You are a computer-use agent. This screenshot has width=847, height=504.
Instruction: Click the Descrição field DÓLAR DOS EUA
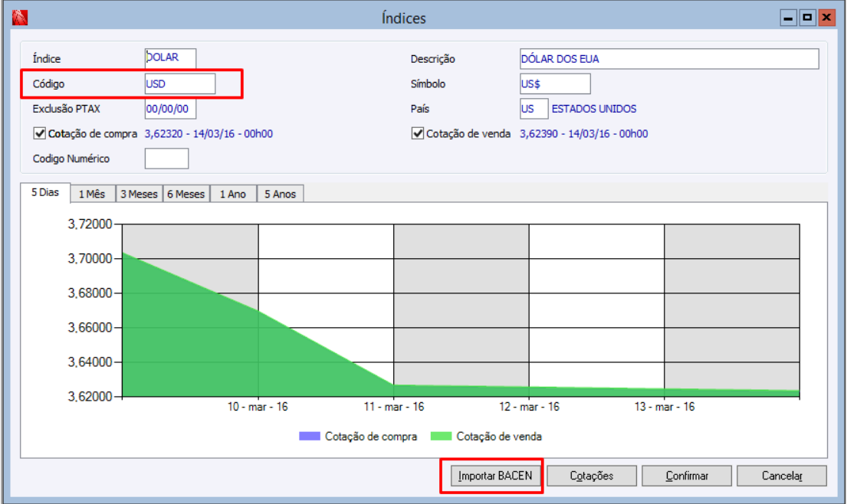click(x=669, y=59)
